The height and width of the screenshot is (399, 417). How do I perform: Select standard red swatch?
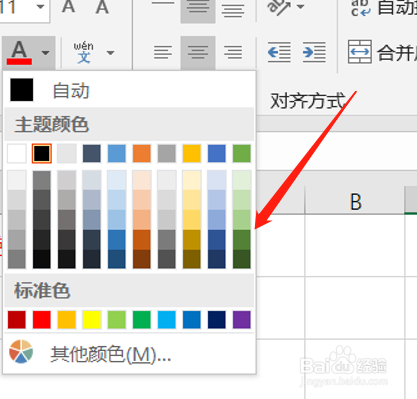point(42,320)
